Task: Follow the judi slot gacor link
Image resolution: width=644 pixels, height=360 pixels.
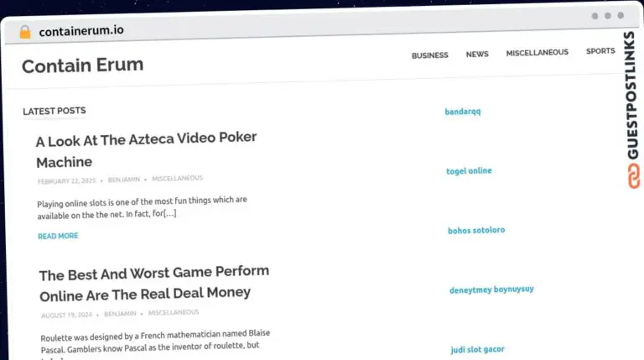Action: [477, 349]
